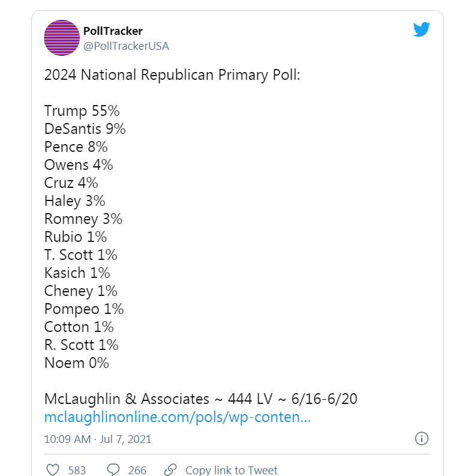Open the PollTracker profile avatar
Screen dimensions: 456x476
[x=62, y=38]
